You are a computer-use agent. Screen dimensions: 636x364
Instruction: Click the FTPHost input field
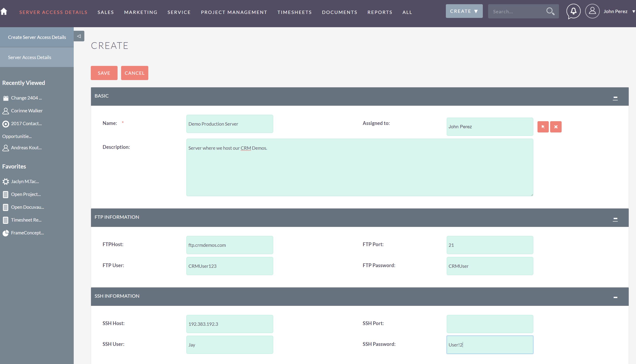pos(229,245)
